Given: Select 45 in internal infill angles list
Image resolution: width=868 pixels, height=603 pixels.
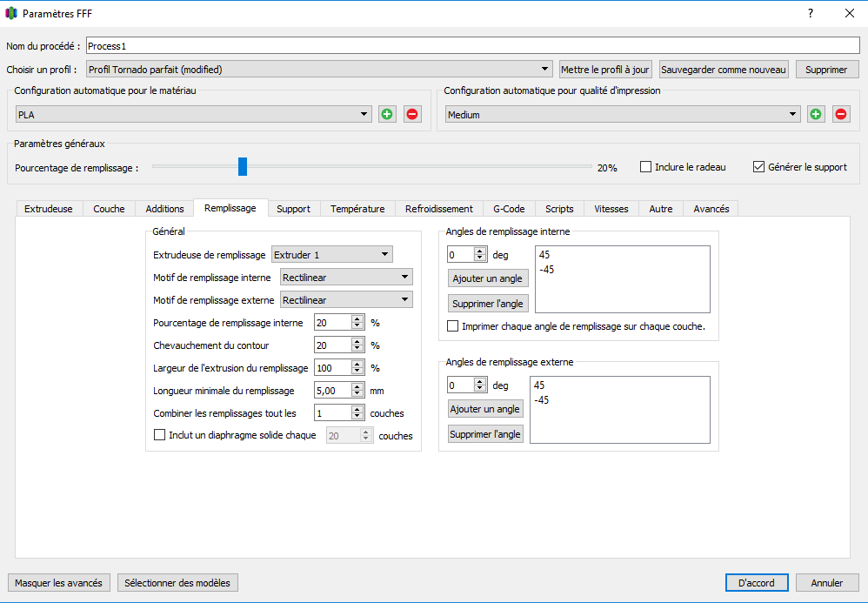Looking at the screenshot, I should (544, 255).
